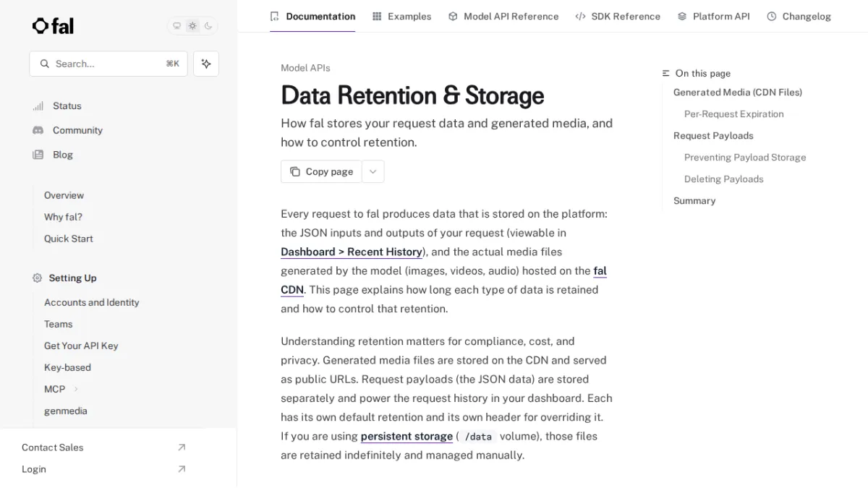Jump to Summary section

coord(694,200)
